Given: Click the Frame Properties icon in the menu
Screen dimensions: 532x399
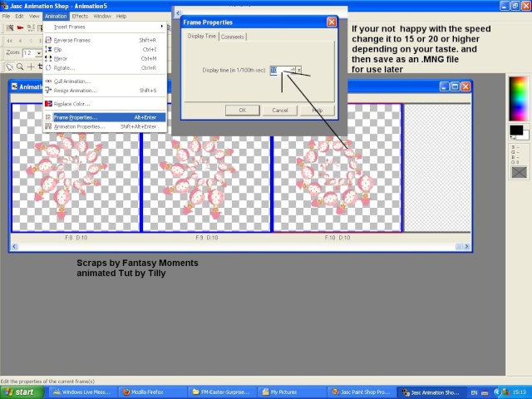Looking at the screenshot, I should point(48,117).
